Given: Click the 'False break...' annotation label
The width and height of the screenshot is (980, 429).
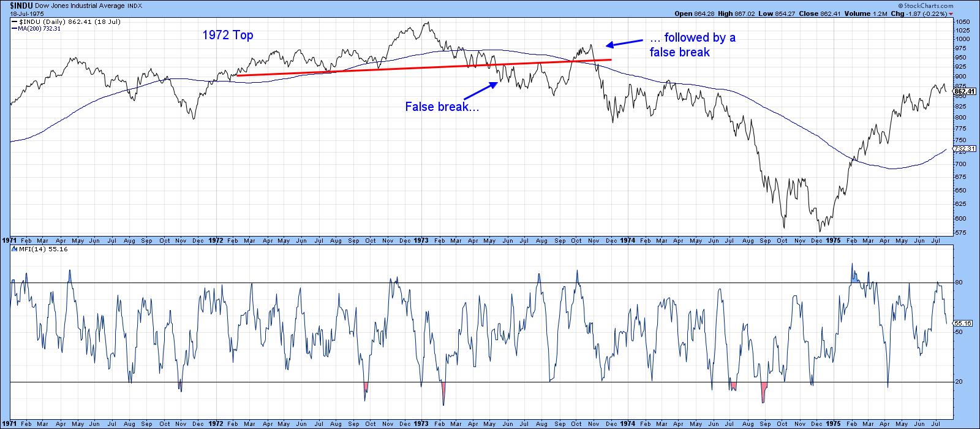Looking at the screenshot, I should click(x=442, y=107).
